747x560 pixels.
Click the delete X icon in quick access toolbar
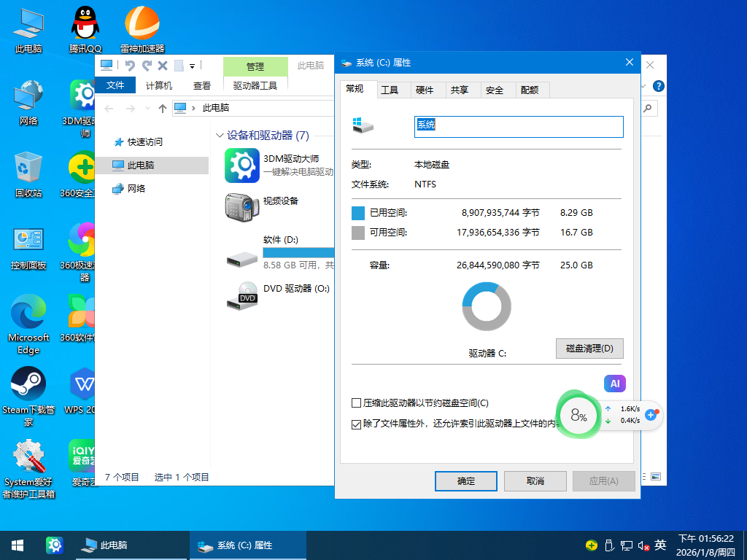pos(163,66)
